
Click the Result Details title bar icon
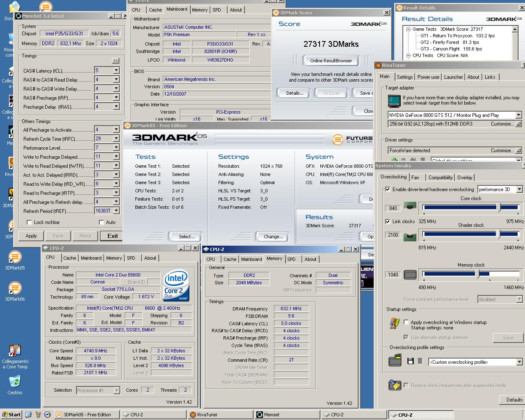coord(399,7)
